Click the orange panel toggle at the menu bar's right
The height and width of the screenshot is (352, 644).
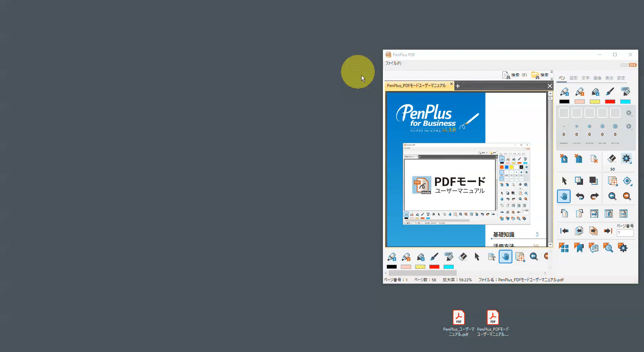[x=633, y=65]
